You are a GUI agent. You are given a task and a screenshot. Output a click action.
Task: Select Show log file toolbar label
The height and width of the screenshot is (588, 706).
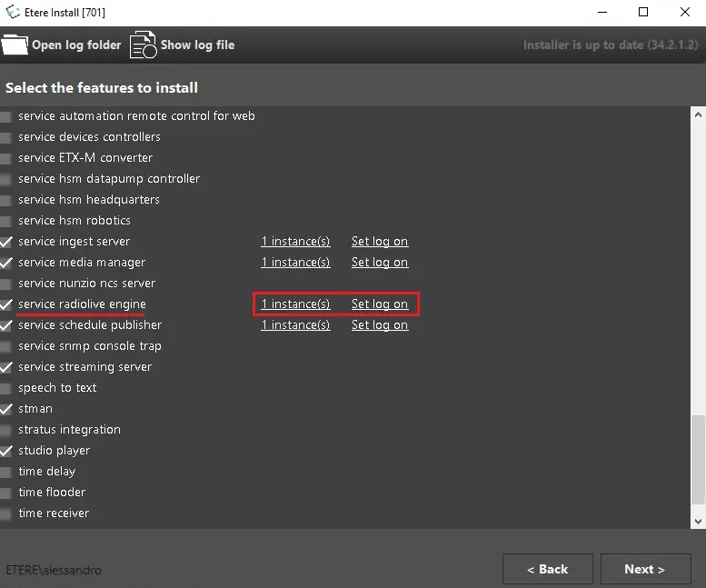[x=197, y=45]
